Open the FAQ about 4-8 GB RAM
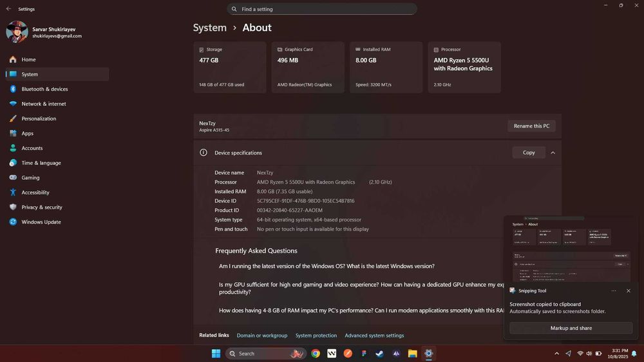This screenshot has height=362, width=644. click(x=361, y=310)
